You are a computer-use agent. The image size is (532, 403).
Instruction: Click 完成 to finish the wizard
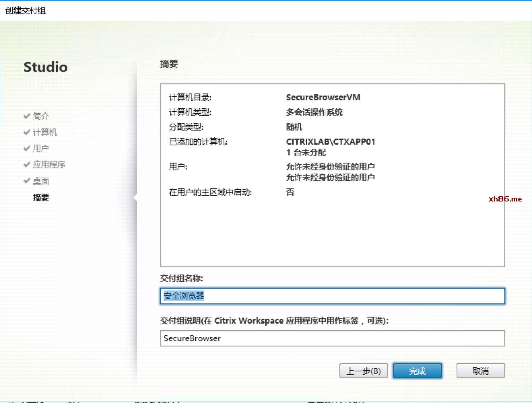tap(417, 371)
